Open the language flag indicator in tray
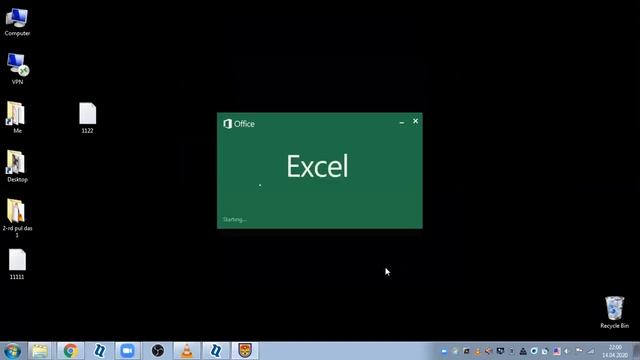The height and width of the screenshot is (360, 640). tap(557, 351)
